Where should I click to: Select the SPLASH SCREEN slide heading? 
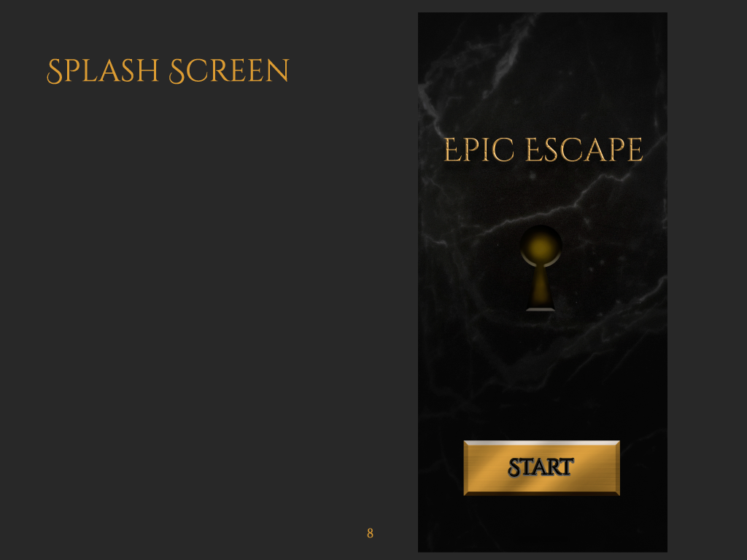168,71
